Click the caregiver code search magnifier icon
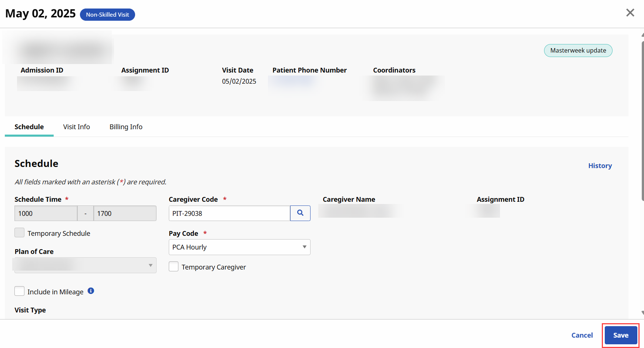The width and height of the screenshot is (644, 348). 300,213
